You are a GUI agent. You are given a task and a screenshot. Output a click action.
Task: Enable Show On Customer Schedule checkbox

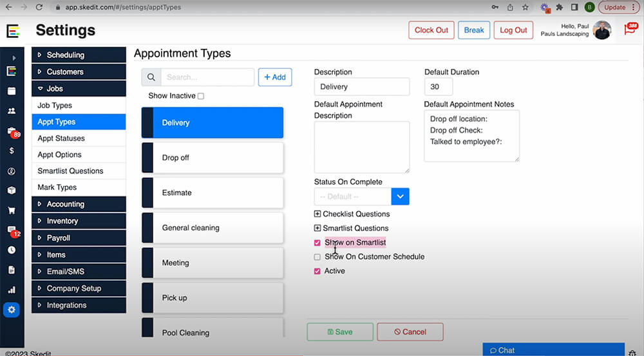[317, 257]
